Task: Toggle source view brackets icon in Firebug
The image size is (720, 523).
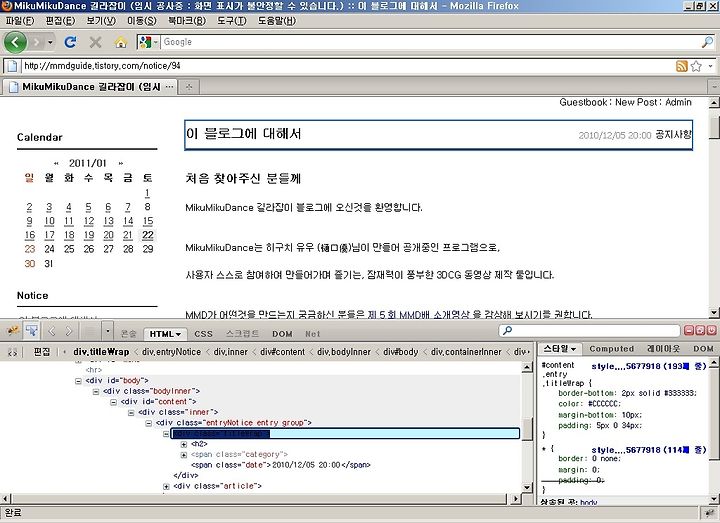Action: tap(12, 352)
